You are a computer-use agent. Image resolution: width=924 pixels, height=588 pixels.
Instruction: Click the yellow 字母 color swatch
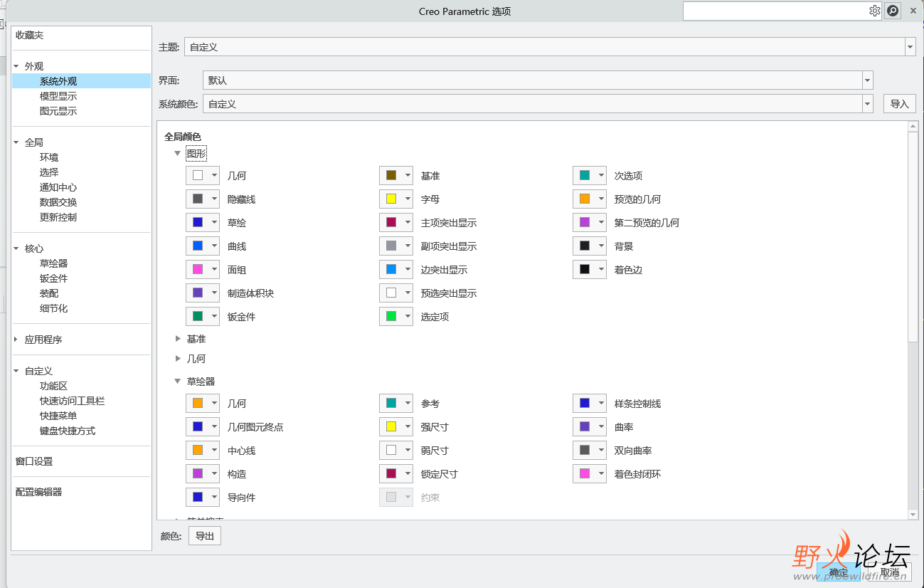(391, 199)
